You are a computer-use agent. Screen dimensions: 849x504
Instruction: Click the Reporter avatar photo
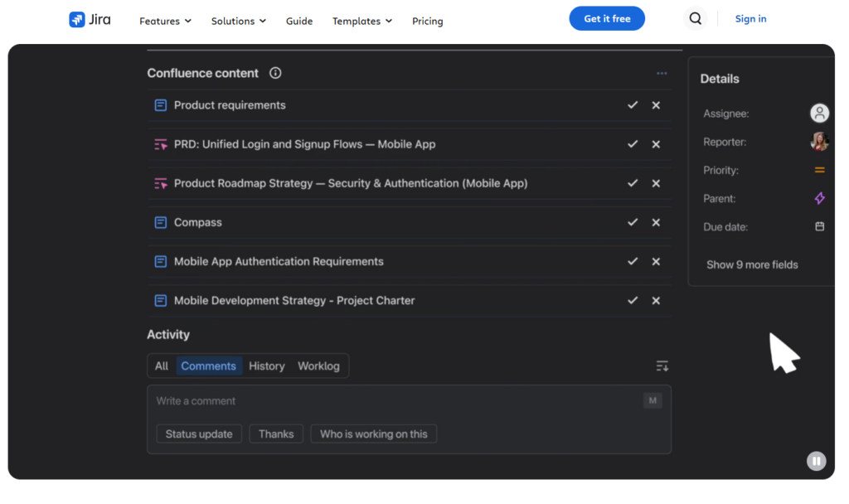tap(819, 141)
